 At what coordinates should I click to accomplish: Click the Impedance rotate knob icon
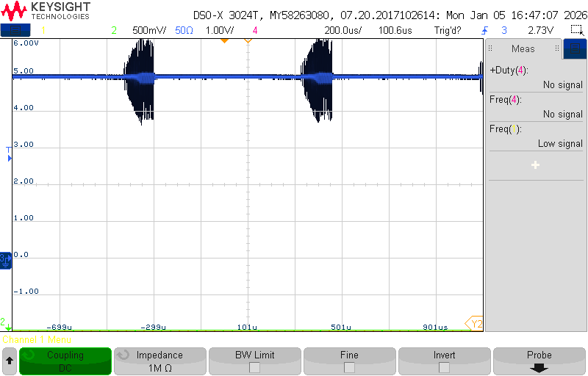(123, 354)
